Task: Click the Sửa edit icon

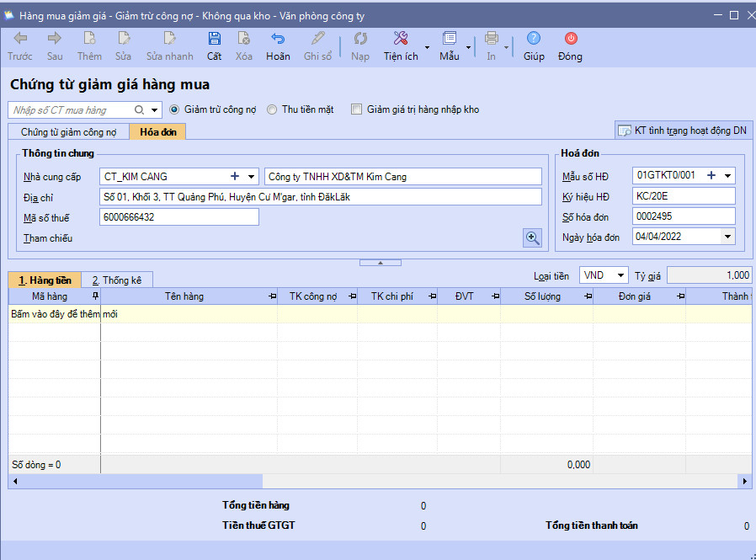Action: (x=124, y=38)
